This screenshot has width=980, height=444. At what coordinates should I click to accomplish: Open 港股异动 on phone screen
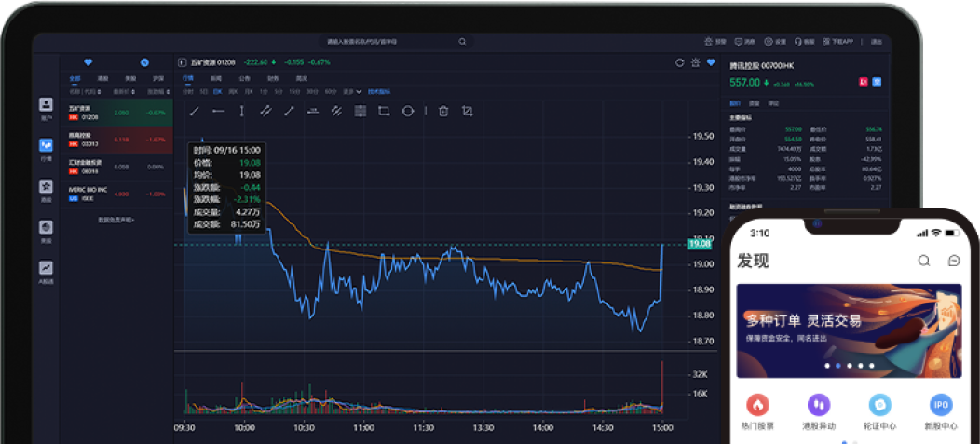tap(818, 411)
